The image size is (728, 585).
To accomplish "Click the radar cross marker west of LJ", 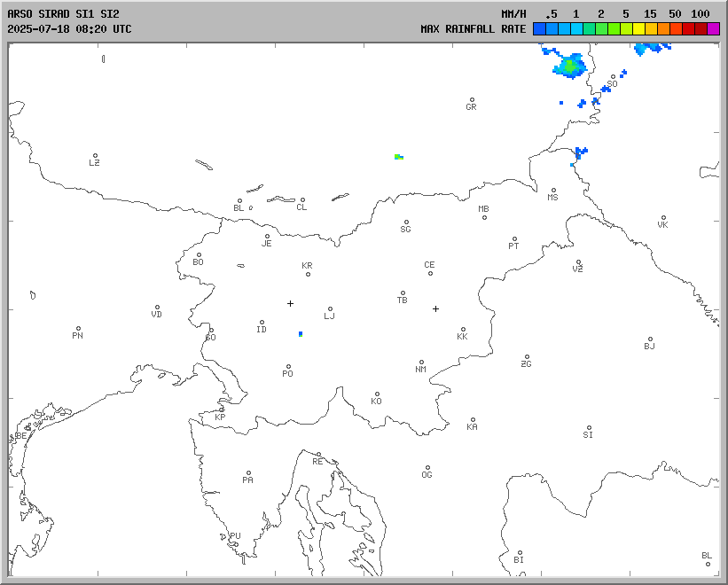I will point(290,303).
